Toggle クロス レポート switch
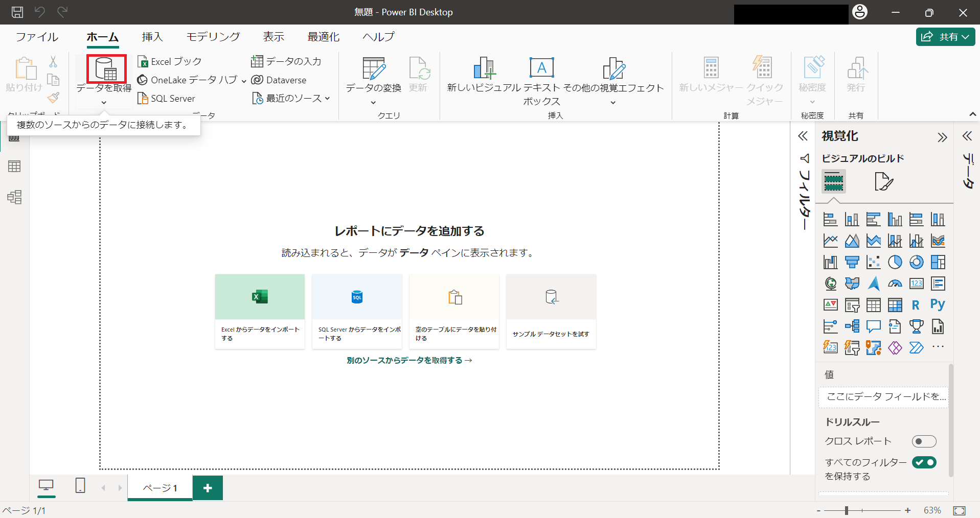Screen dimensions: 980x518 [x=924, y=441]
